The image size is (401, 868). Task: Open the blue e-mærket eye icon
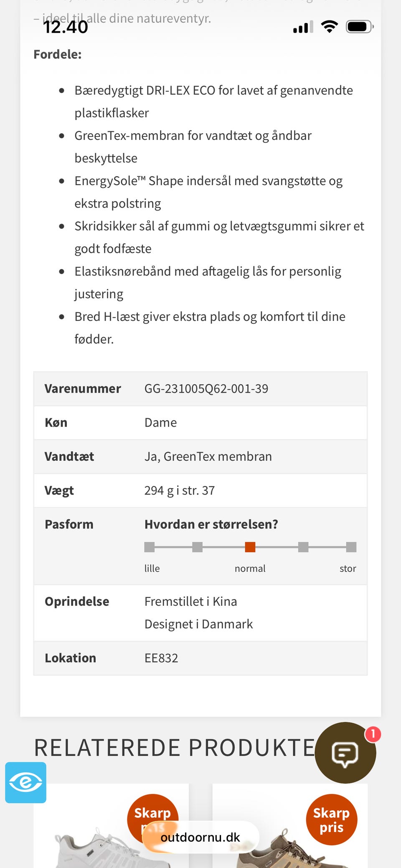pos(26,782)
